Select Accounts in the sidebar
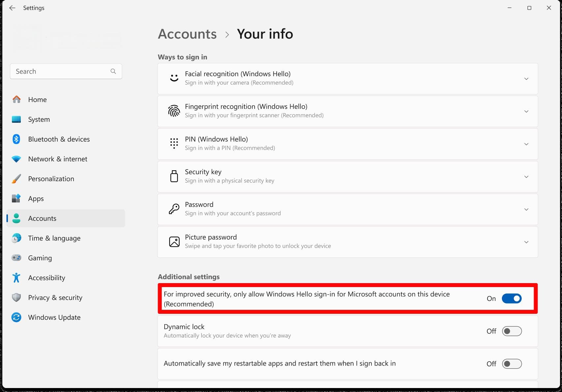This screenshot has height=392, width=562. coord(66,218)
